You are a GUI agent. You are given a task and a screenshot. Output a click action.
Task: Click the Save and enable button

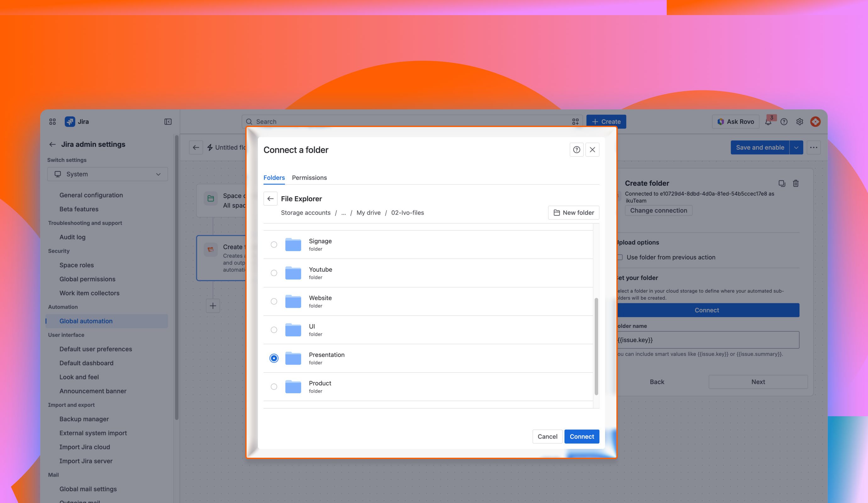[760, 147]
